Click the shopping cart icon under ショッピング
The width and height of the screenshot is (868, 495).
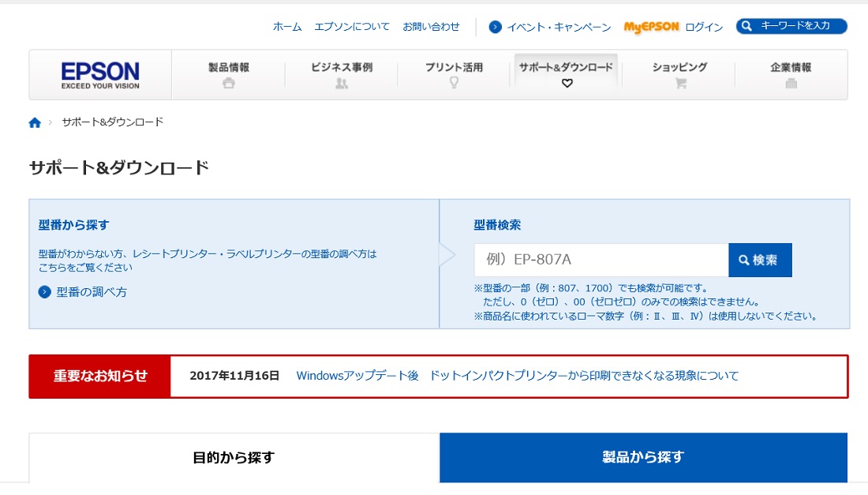679,84
